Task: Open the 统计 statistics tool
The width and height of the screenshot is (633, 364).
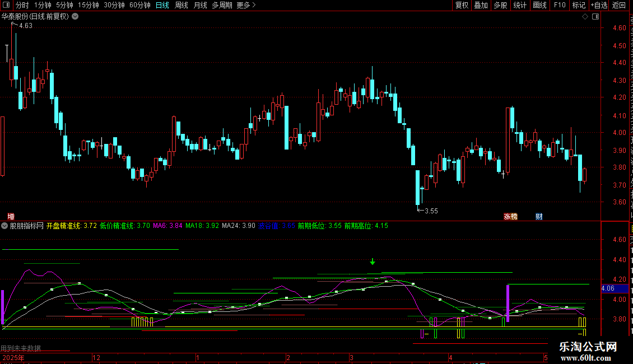Action: click(x=519, y=5)
